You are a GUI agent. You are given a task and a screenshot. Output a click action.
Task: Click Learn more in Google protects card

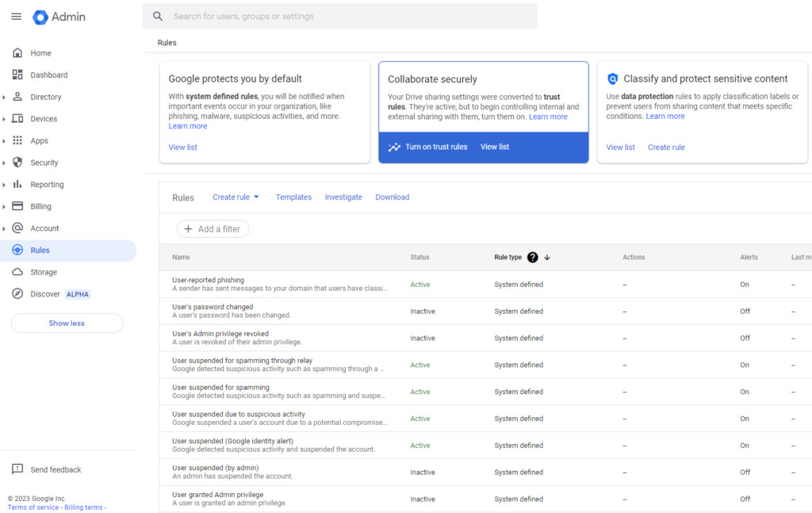point(187,126)
